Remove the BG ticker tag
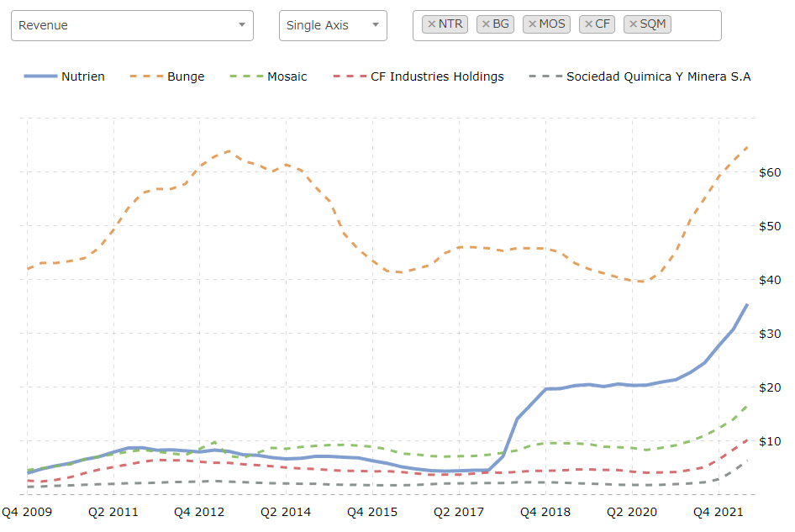 point(486,24)
